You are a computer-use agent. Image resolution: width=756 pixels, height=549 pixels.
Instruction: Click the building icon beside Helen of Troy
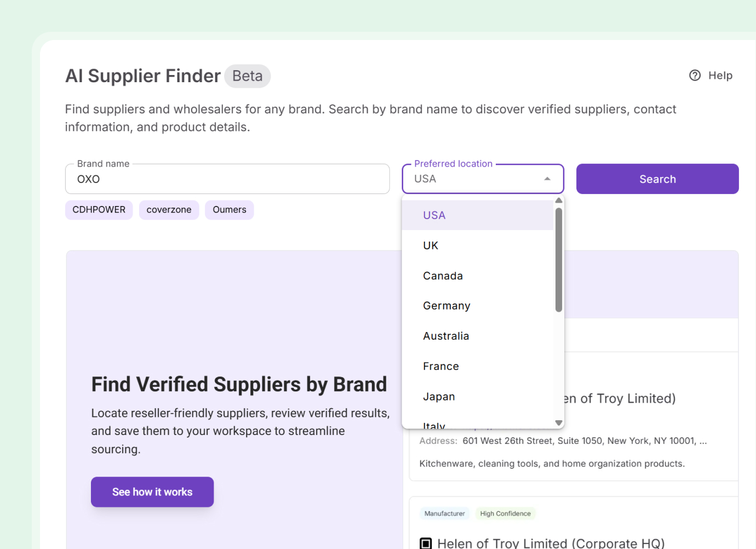pyautogui.click(x=426, y=543)
